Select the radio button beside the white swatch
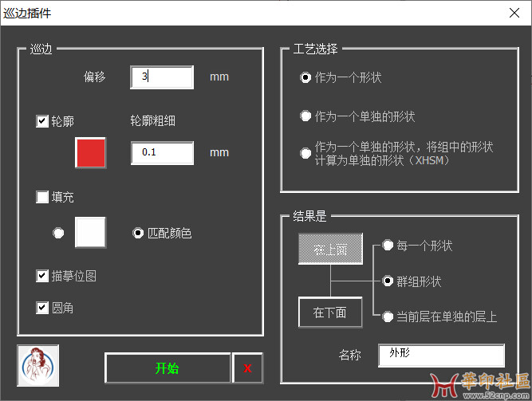The image size is (532, 401). 58,233
